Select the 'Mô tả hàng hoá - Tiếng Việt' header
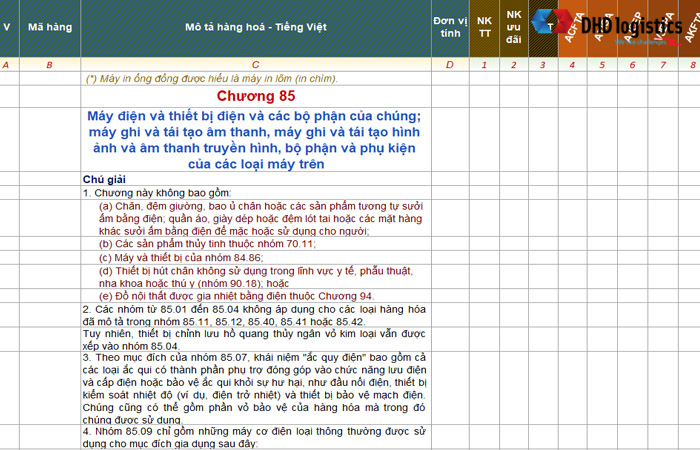This screenshot has height=450, width=700. click(256, 28)
